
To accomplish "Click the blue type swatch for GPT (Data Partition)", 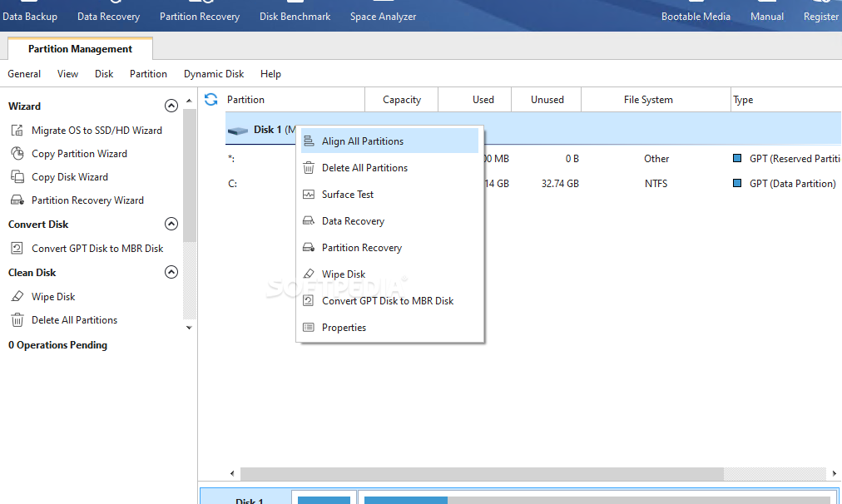I will (x=737, y=183).
